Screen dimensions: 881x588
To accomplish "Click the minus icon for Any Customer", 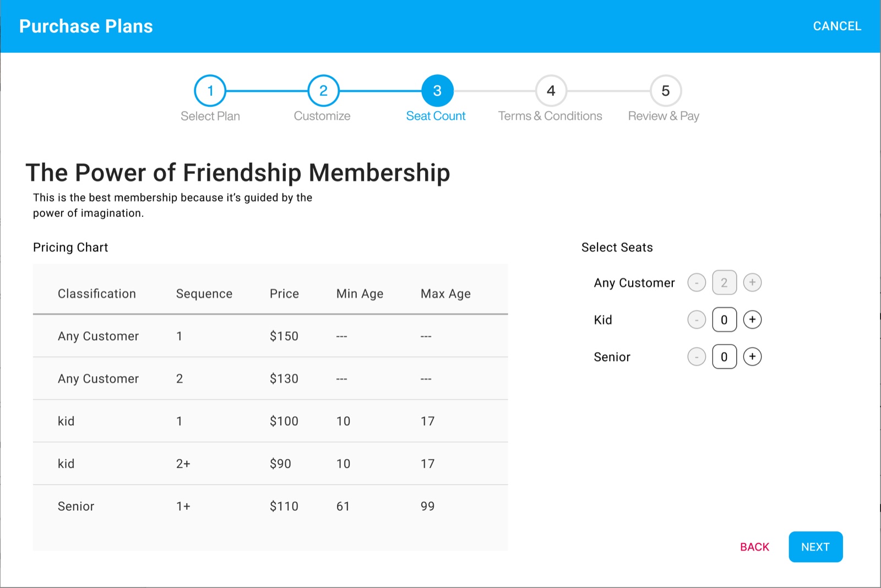I will tap(697, 282).
